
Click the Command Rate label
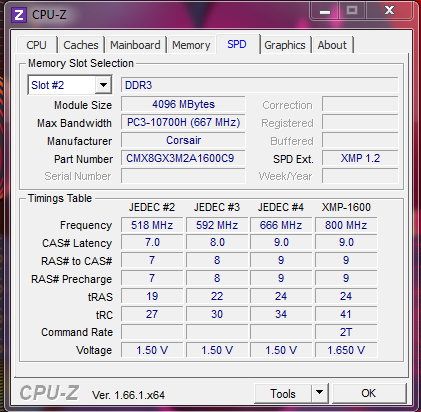(x=77, y=332)
